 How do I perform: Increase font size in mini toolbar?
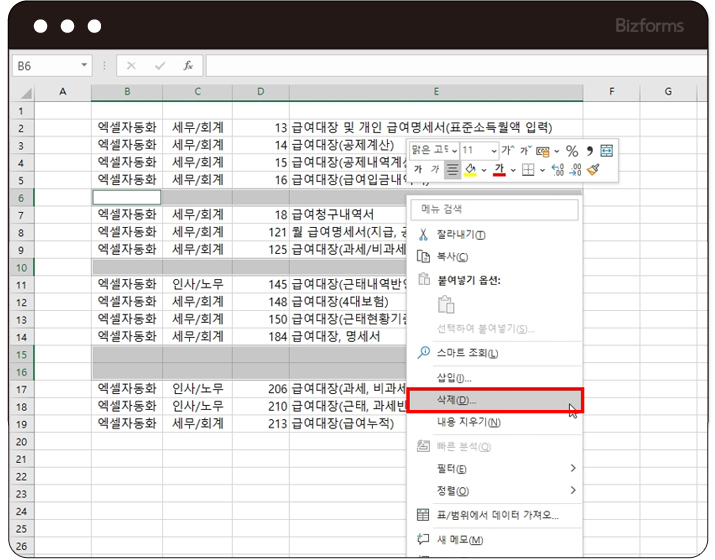tap(507, 151)
